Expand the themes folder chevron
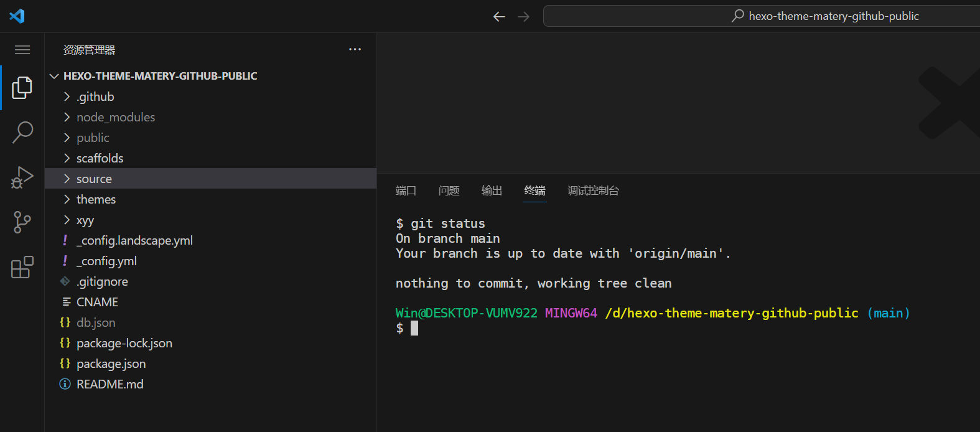Viewport: 980px width, 432px height. click(67, 199)
